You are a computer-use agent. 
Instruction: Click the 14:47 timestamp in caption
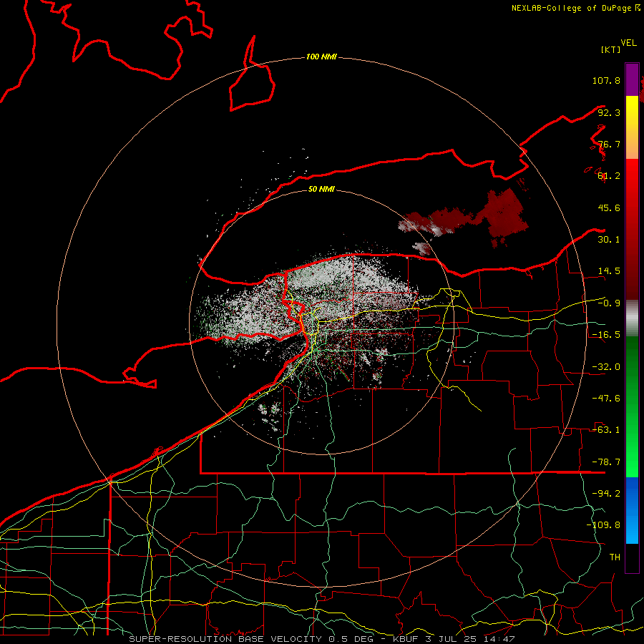click(x=499, y=639)
